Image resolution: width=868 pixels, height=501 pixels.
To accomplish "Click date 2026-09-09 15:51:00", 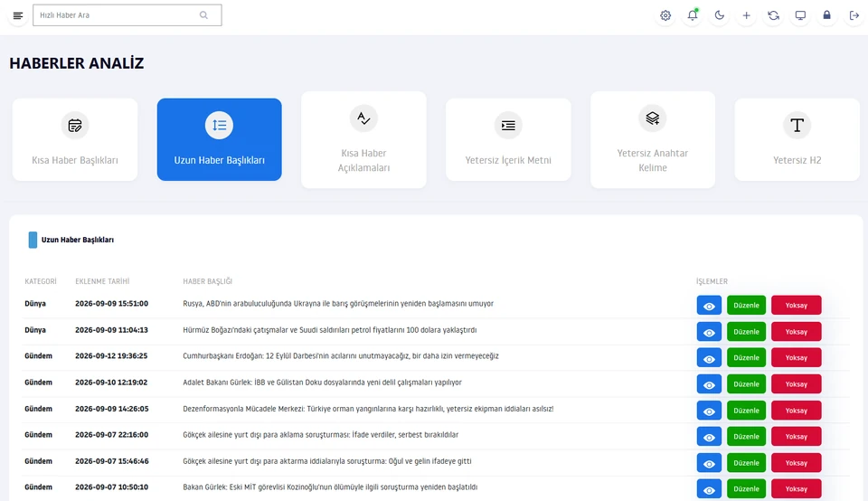I will coord(112,303).
